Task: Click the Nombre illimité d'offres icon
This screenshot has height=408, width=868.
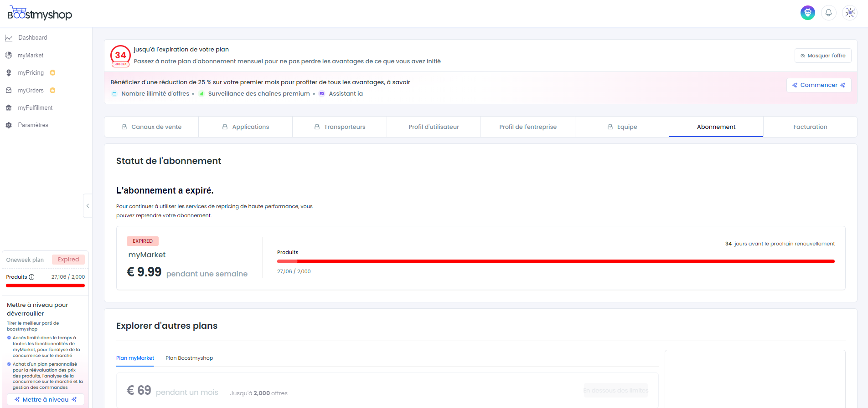Action: tap(114, 94)
